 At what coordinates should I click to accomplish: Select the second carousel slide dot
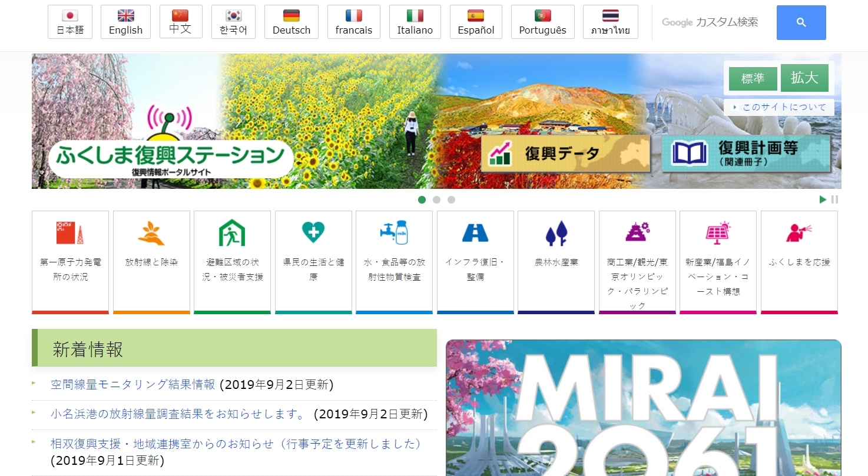tap(436, 199)
